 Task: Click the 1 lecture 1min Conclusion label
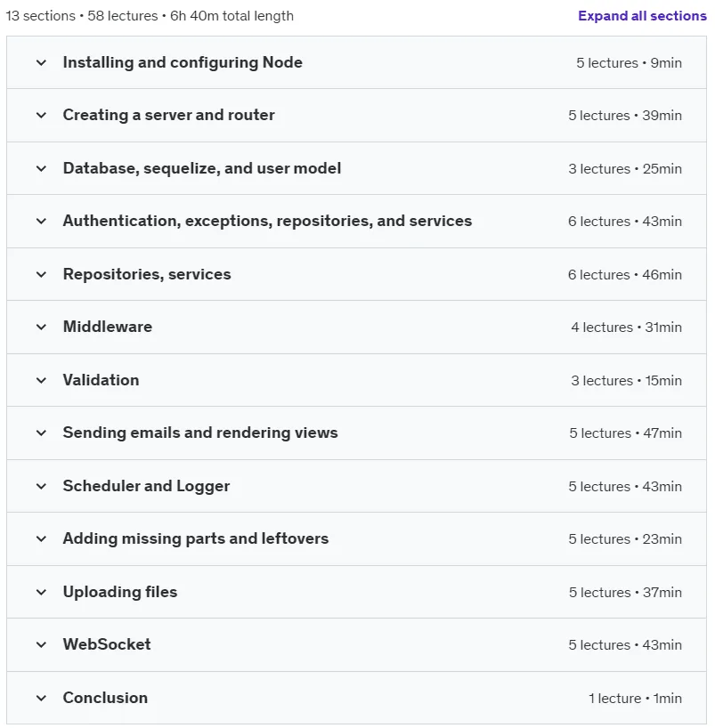(635, 699)
